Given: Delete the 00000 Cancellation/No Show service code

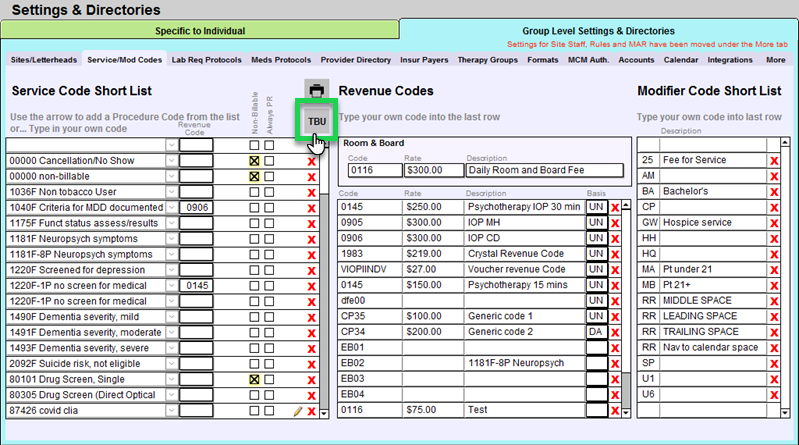Looking at the screenshot, I should [311, 161].
